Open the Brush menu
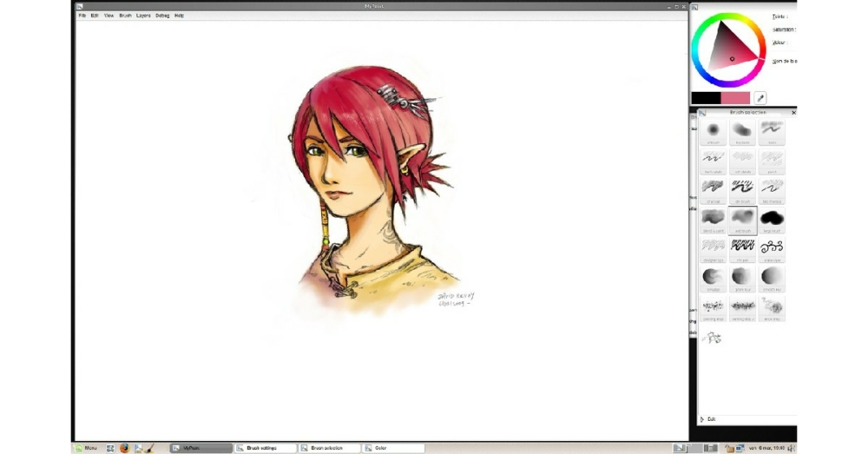This screenshot has width=868, height=454. point(125,15)
